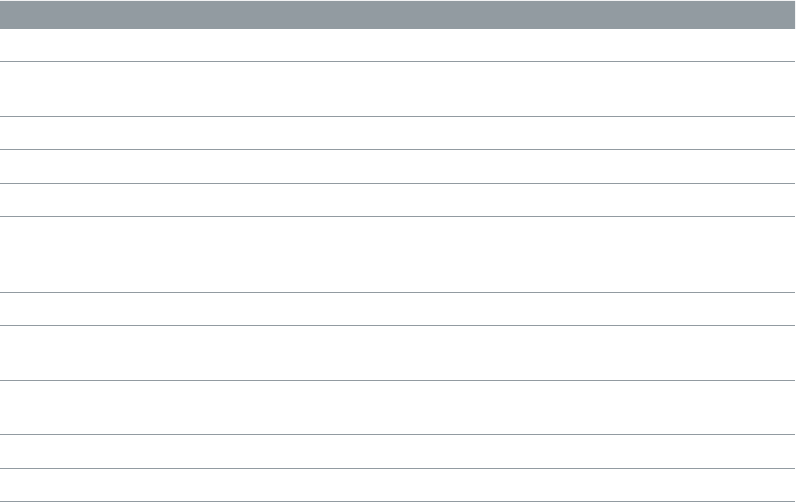Click the fifth empty table row
Image resolution: width=796 pixels, height=502 pixels.
[x=398, y=200]
